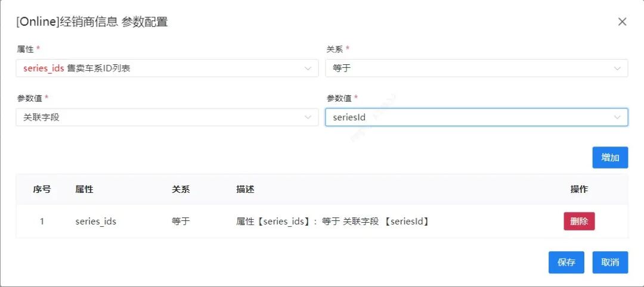The height and width of the screenshot is (287, 644).
Task: Click the description text 属性【series_ids】: 等于 关联字段
Action: [x=333, y=222]
